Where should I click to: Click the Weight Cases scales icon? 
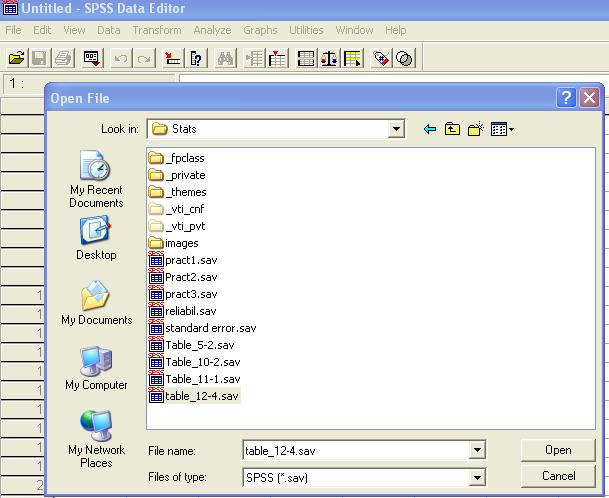329,59
